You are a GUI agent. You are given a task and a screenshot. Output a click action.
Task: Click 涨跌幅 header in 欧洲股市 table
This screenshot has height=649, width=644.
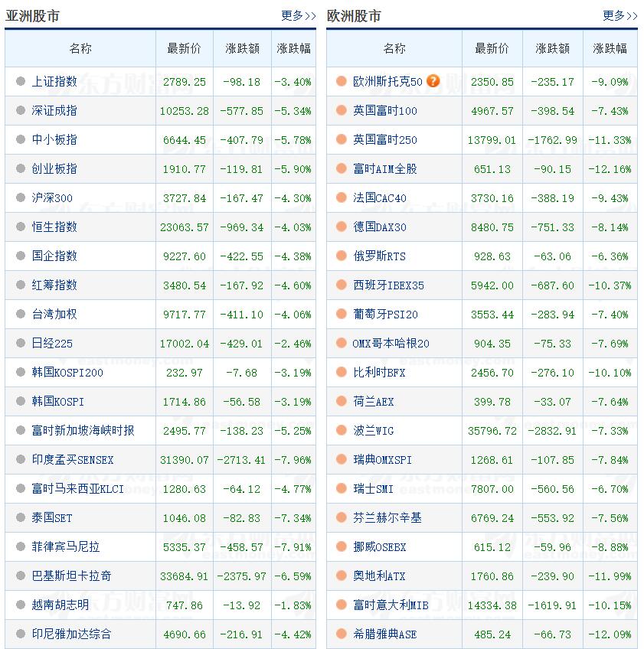coord(610,48)
